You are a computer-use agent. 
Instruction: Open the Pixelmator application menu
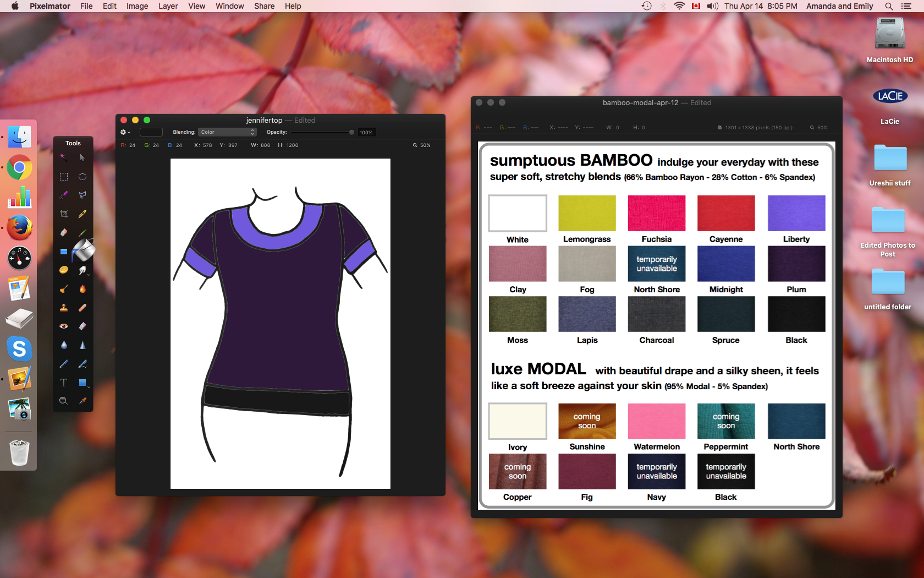click(50, 6)
